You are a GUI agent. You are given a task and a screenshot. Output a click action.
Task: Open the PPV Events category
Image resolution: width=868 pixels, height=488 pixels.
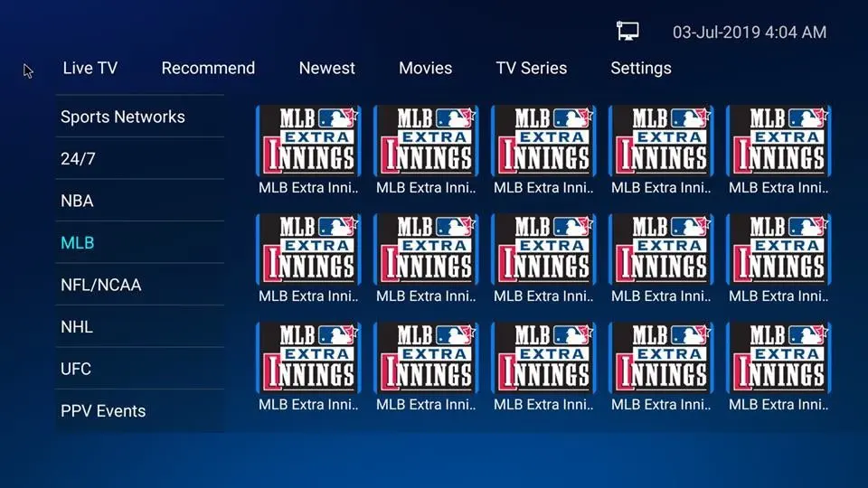point(140,411)
